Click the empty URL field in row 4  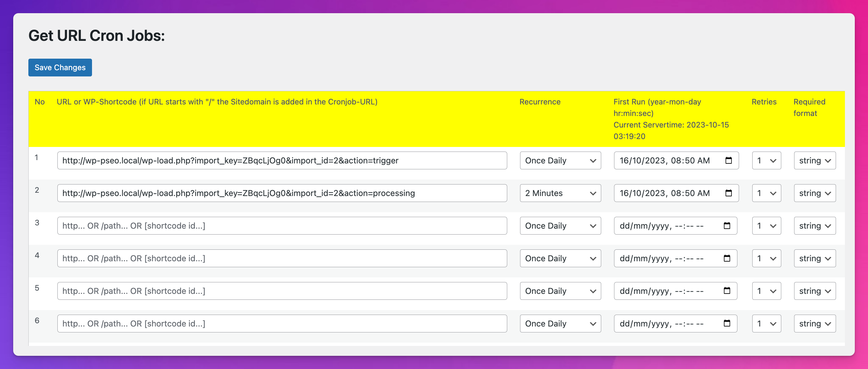click(x=282, y=259)
